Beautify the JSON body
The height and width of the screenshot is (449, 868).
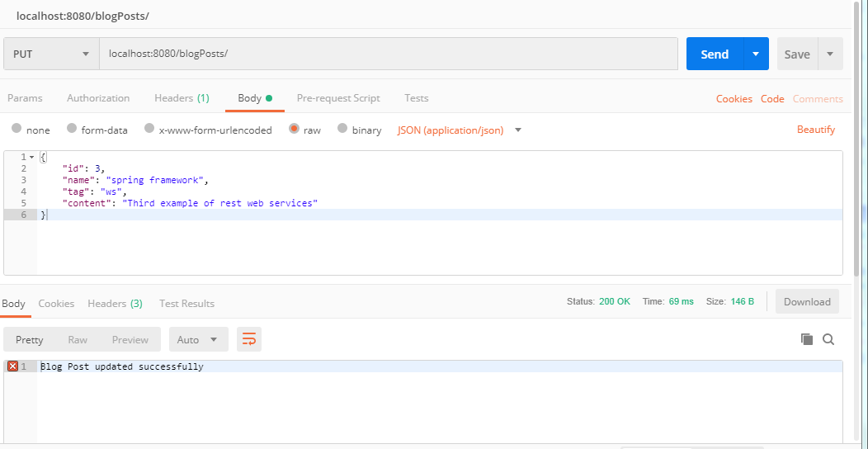(816, 130)
